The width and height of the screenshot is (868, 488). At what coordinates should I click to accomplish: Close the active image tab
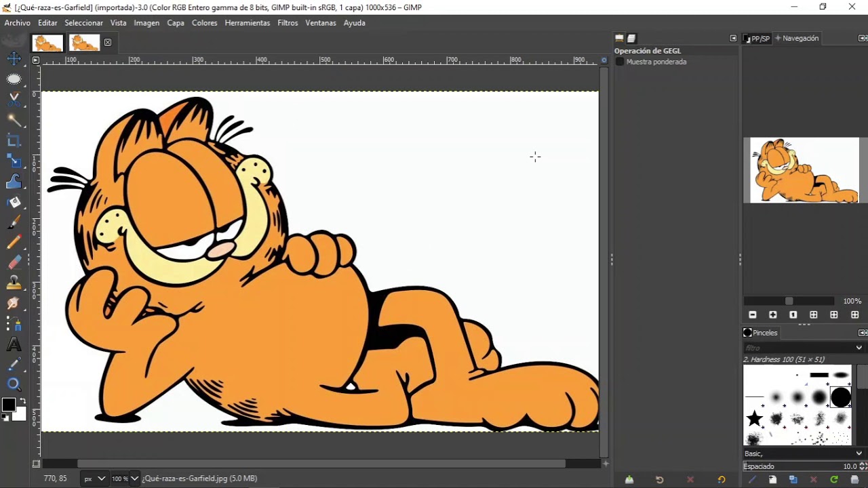(108, 43)
